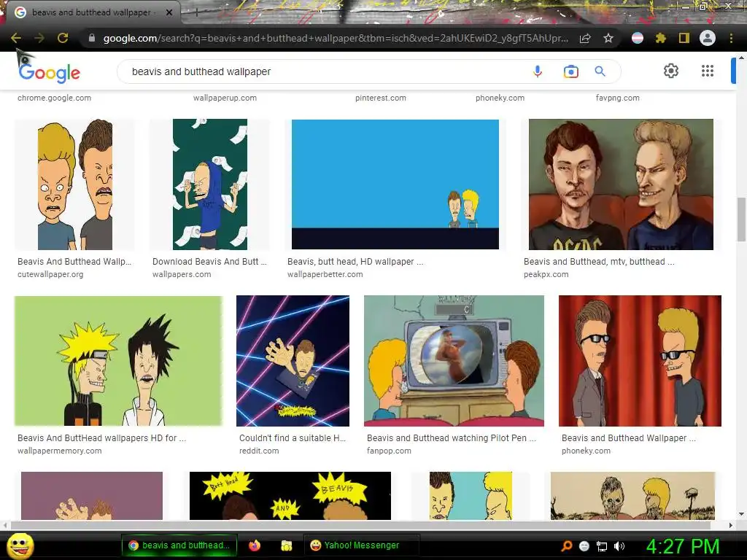Open the realistic peakpx.com portrait image
Image resolution: width=747 pixels, height=560 pixels.
(621, 184)
